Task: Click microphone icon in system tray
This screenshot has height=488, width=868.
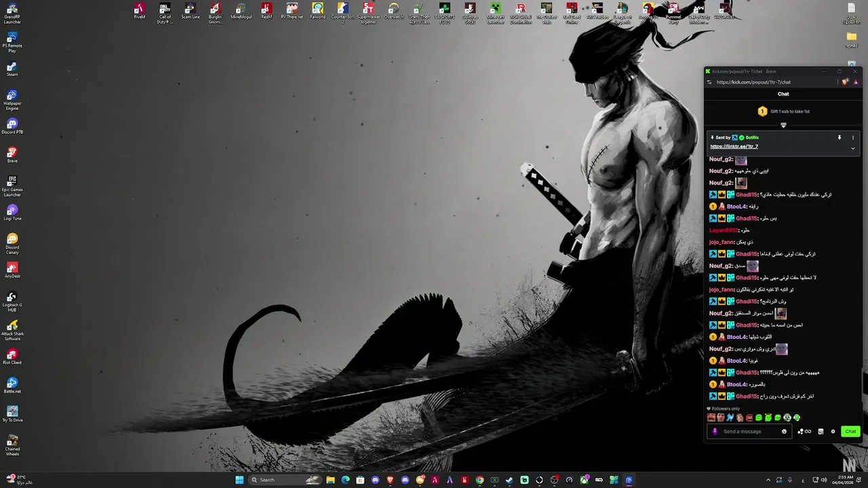Action: (x=790, y=480)
